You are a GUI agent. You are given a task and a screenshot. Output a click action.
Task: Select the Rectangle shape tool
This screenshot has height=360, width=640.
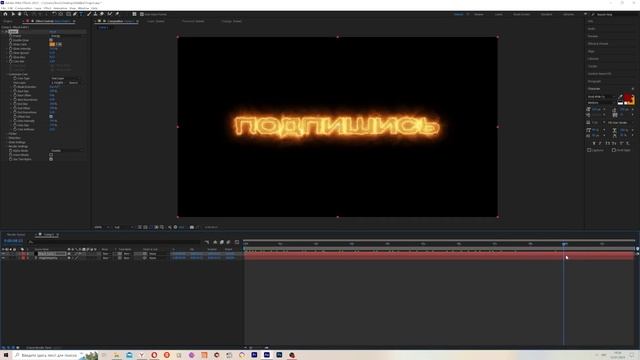(x=69, y=14)
